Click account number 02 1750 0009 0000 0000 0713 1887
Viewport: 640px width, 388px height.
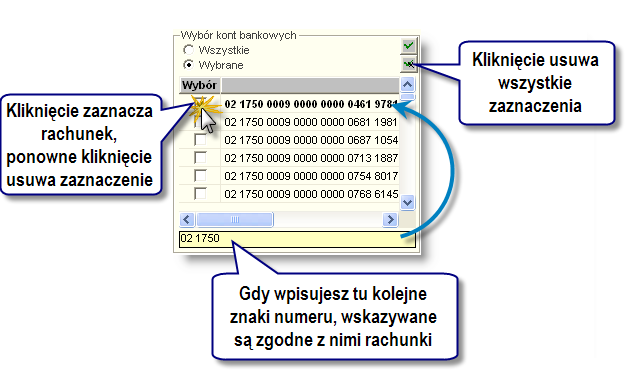tap(311, 158)
